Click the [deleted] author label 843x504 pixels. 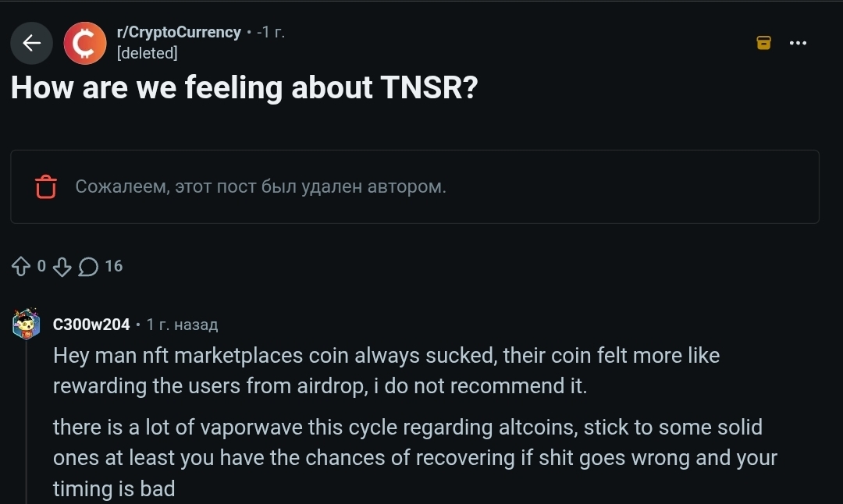[147, 53]
